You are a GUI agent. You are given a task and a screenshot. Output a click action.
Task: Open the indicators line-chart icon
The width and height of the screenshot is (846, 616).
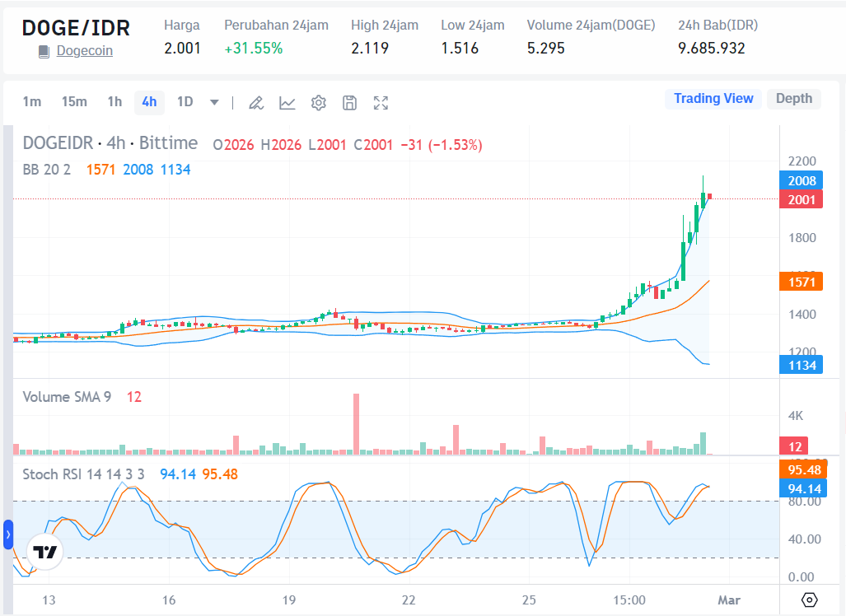click(x=287, y=102)
